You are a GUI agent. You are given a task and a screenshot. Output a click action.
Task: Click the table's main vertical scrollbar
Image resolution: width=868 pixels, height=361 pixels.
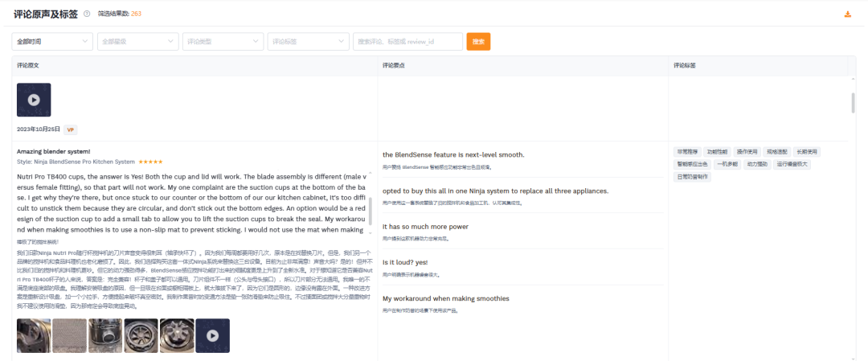pos(853,102)
